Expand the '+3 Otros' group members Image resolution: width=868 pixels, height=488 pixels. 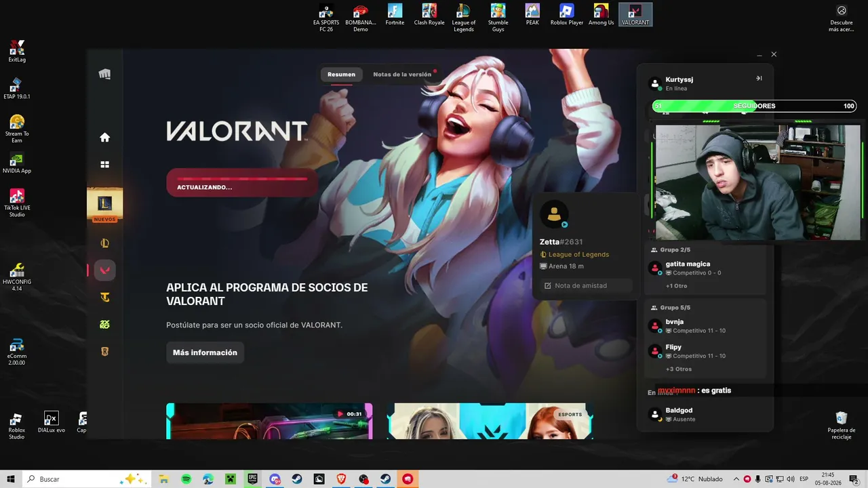pyautogui.click(x=678, y=369)
